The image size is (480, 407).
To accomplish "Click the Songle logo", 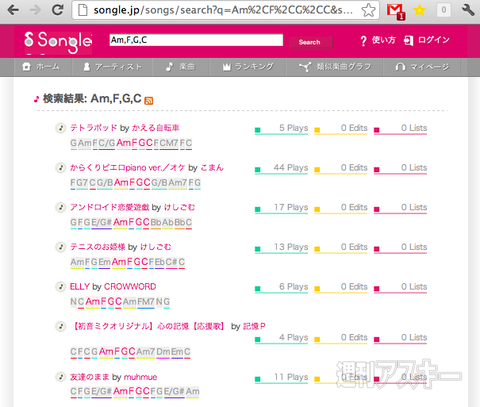I will (x=58, y=42).
